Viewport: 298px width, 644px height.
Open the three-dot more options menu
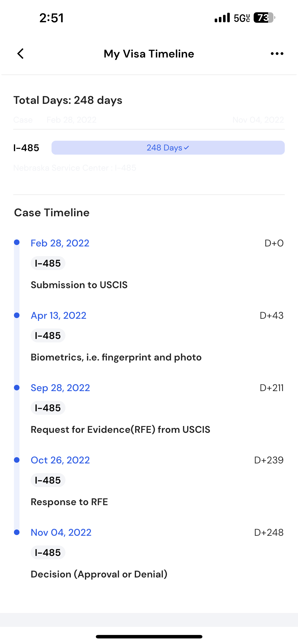tap(277, 54)
